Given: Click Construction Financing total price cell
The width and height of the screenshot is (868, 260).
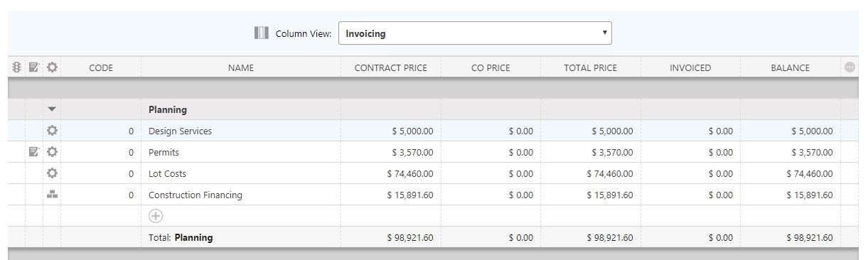Looking at the screenshot, I should pyautogui.click(x=591, y=195).
